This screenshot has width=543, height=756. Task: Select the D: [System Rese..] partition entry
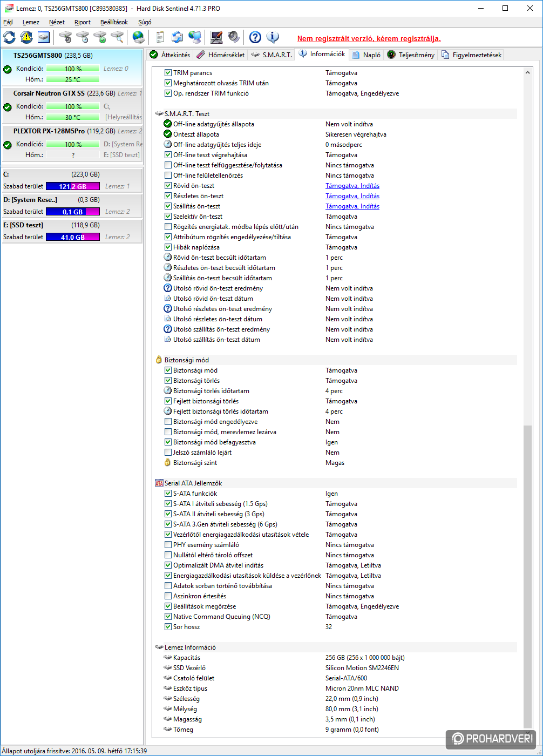(x=72, y=206)
